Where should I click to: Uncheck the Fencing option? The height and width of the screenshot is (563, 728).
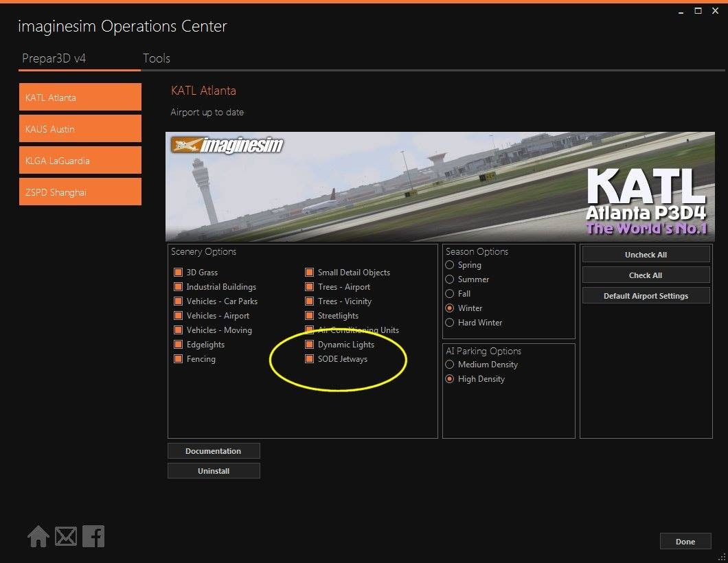(179, 358)
